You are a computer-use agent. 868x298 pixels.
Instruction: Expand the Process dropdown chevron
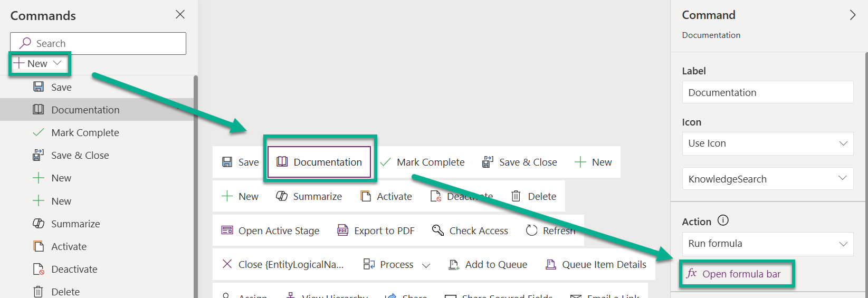[426, 265]
